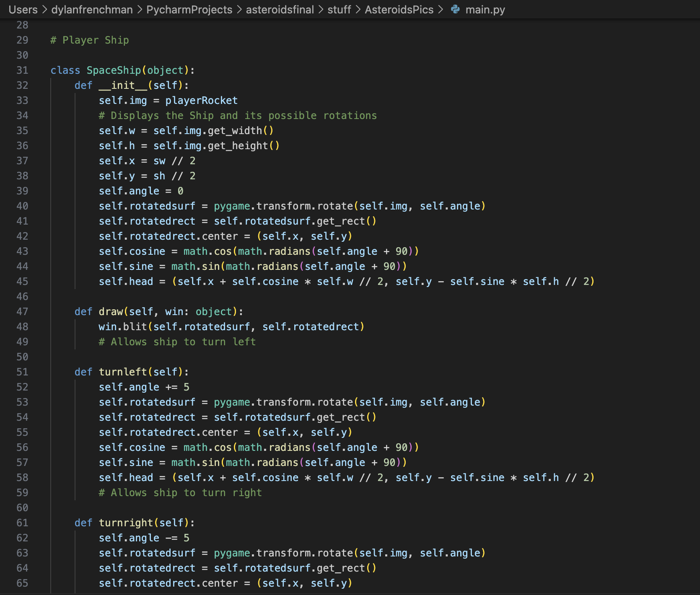Click line number 61 in the gutter
Viewport: 700px width, 595px height.
coord(22,523)
